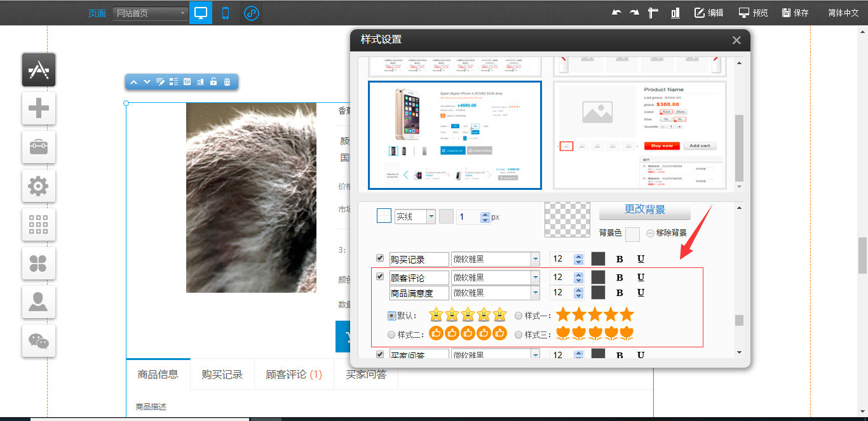Screen dimensions: 868x421
Task: Open the 网站首页 page dropdown
Action: pos(151,13)
